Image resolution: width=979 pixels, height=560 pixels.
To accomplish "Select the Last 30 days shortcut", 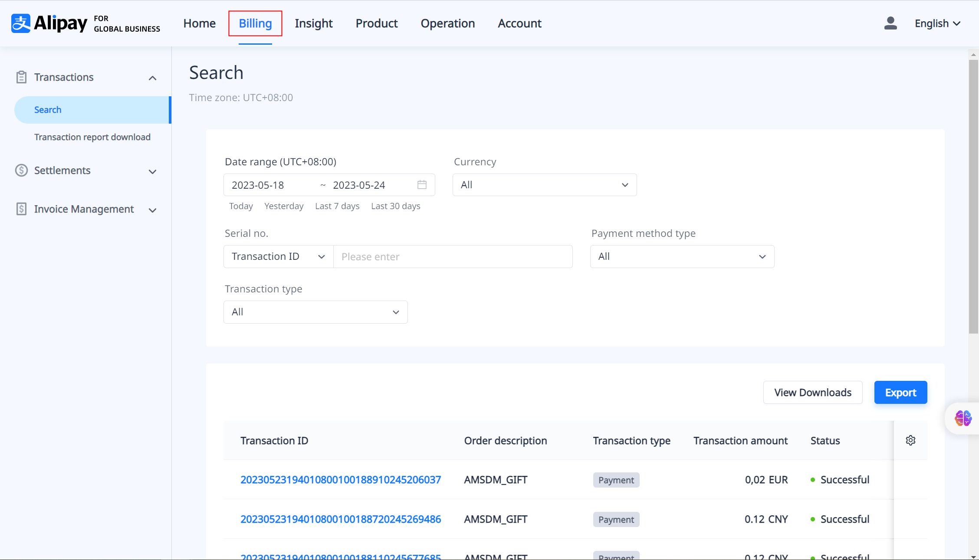I will click(x=395, y=206).
